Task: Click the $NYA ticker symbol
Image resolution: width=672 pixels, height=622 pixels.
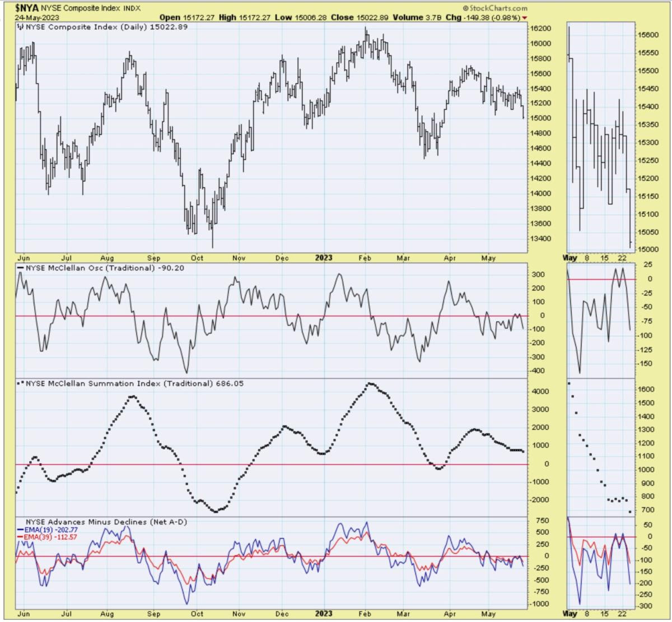Action: point(28,8)
